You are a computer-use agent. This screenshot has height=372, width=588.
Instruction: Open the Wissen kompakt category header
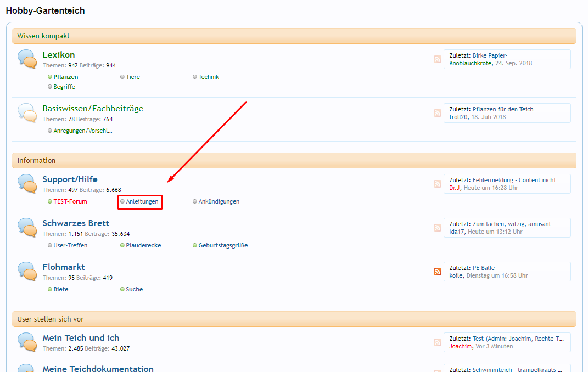click(43, 36)
